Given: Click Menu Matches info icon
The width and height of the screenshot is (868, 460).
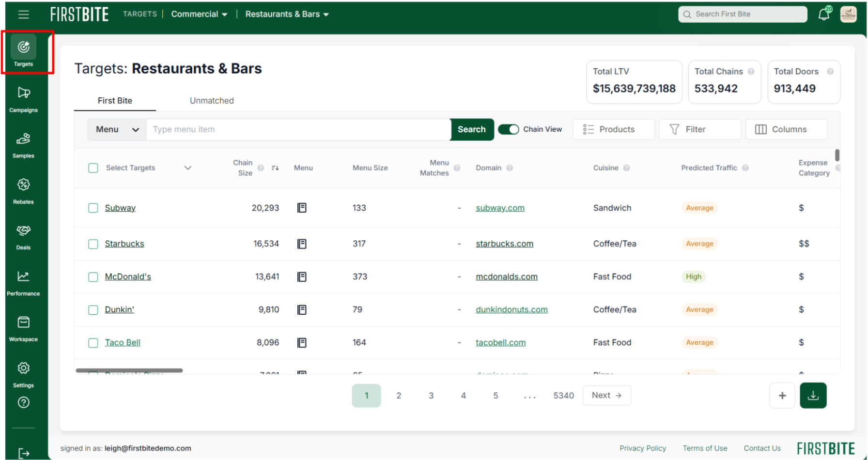Looking at the screenshot, I should [457, 168].
